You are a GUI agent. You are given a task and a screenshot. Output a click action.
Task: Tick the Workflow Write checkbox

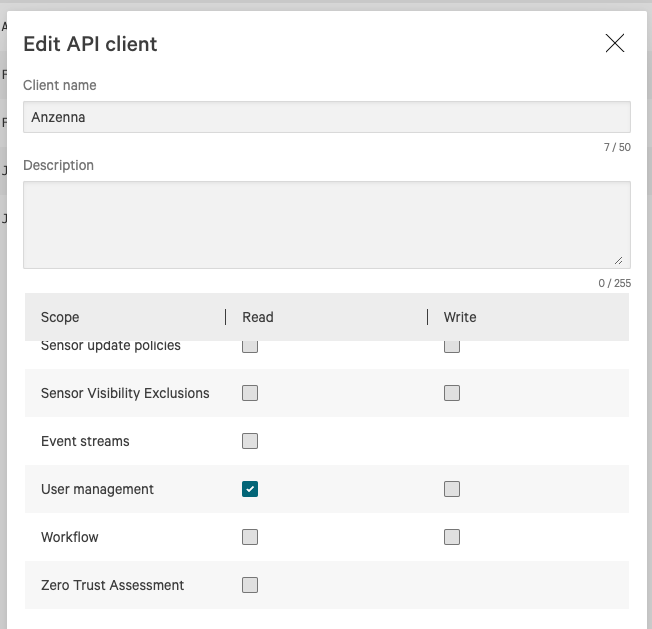tap(452, 537)
